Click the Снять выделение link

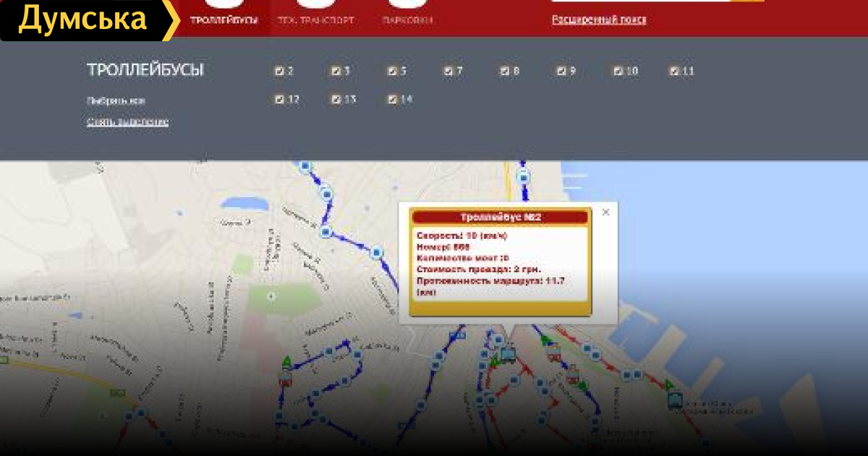[x=127, y=122]
